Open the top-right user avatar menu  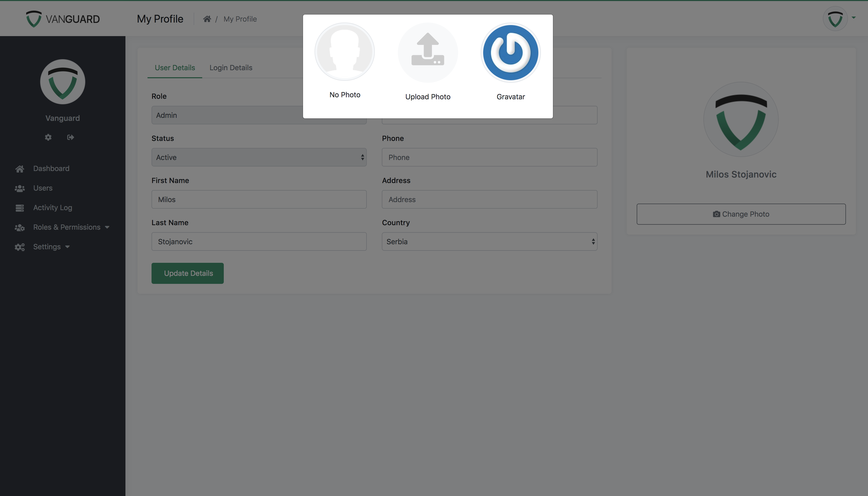click(835, 19)
